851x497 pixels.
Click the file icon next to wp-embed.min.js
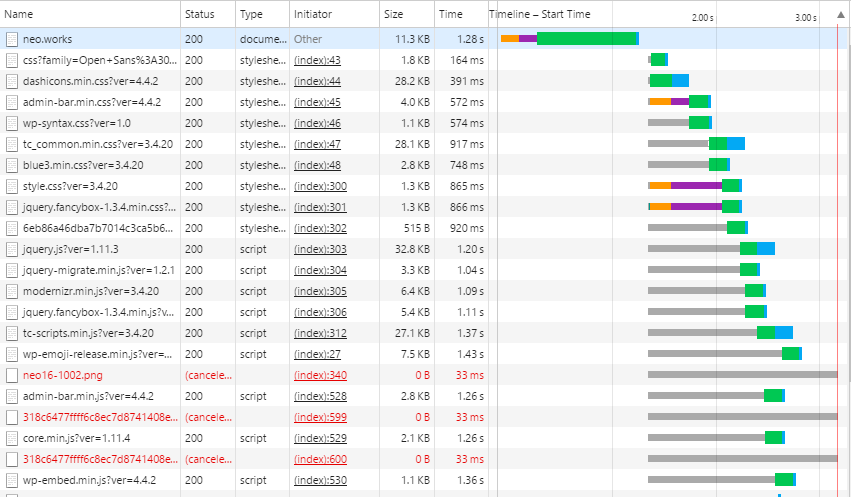point(12,480)
